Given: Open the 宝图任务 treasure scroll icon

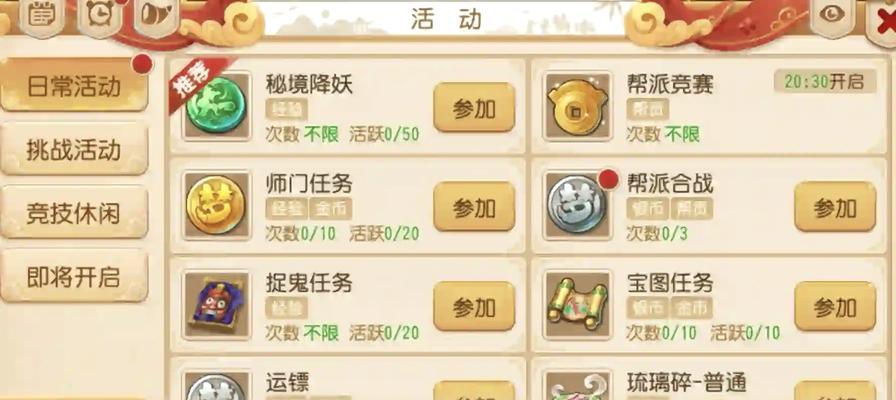Looking at the screenshot, I should [577, 305].
